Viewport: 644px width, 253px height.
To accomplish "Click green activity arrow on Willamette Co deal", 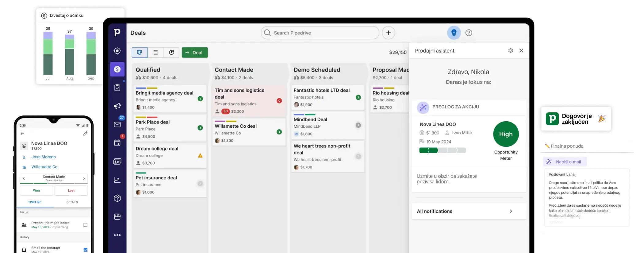I will [x=279, y=132].
